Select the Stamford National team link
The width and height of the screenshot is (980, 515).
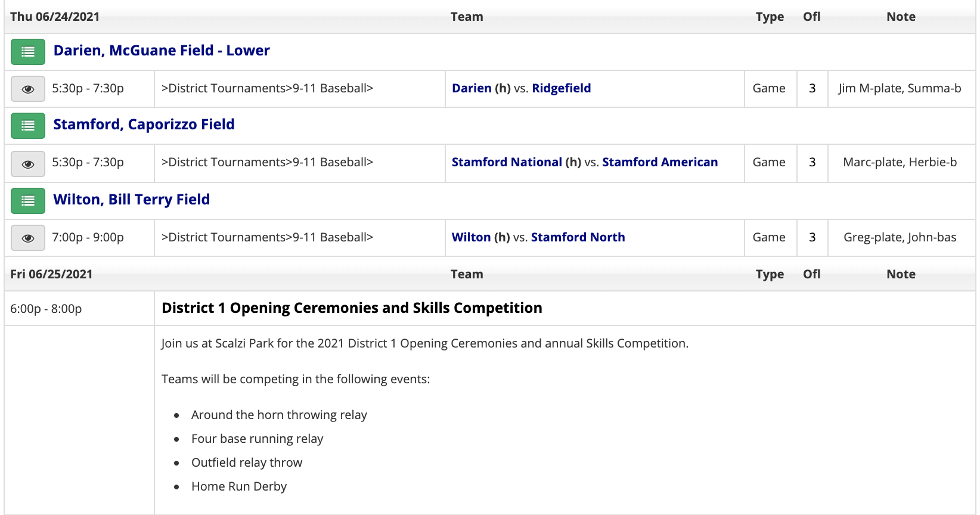pyautogui.click(x=507, y=162)
